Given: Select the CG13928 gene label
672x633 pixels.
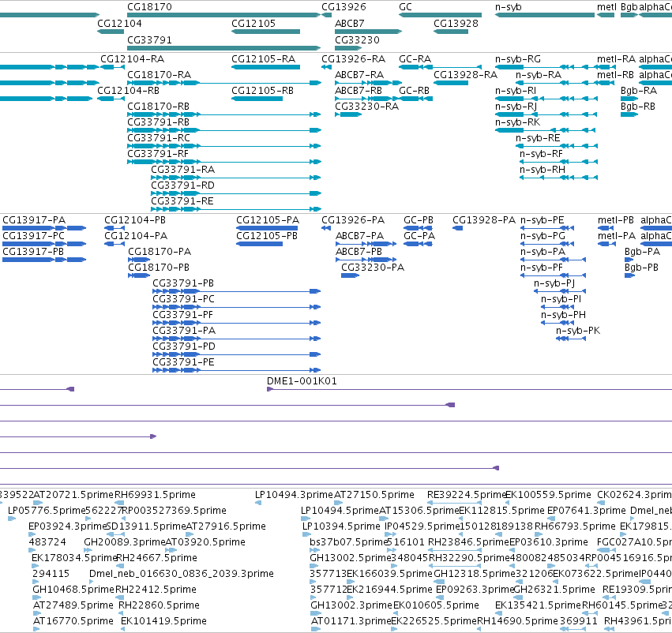Looking at the screenshot, I should tap(456, 24).
